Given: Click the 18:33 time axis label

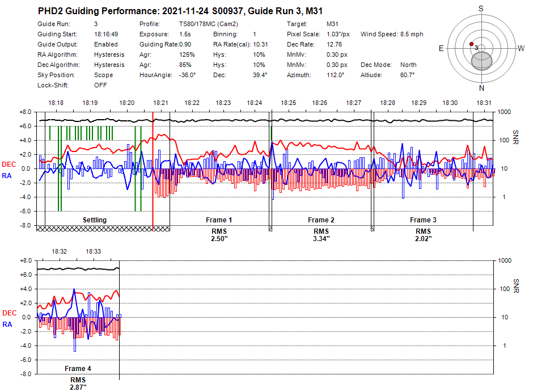Looking at the screenshot, I should coord(93,251).
